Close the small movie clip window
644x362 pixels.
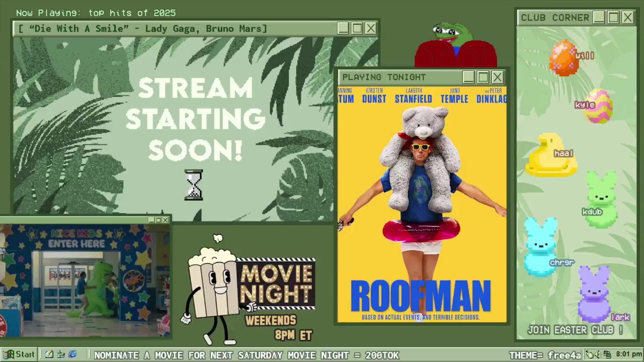click(165, 220)
